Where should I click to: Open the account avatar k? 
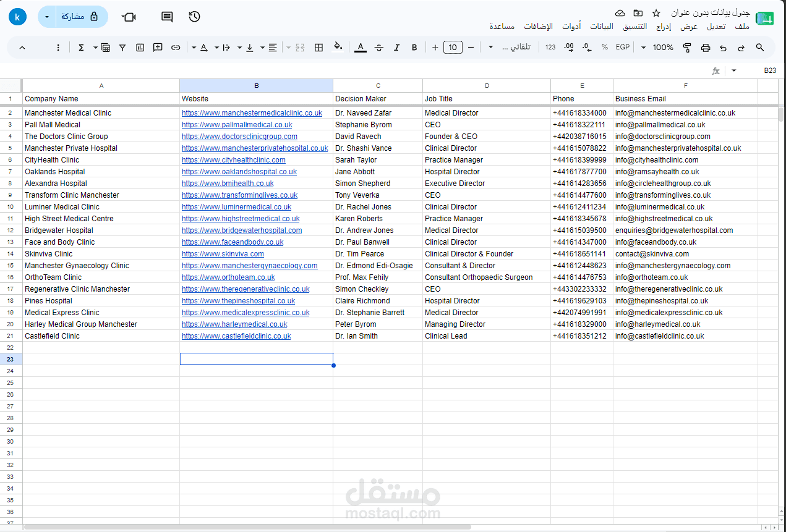[x=17, y=17]
